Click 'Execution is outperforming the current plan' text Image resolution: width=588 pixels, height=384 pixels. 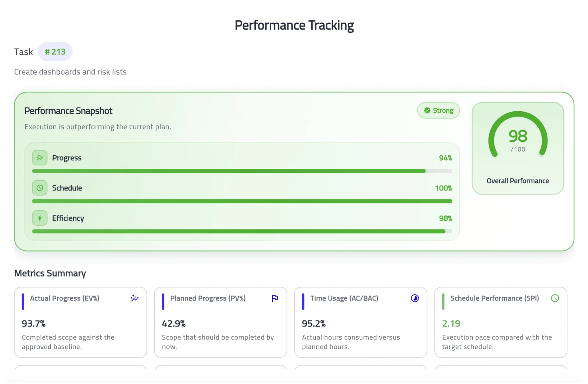98,127
